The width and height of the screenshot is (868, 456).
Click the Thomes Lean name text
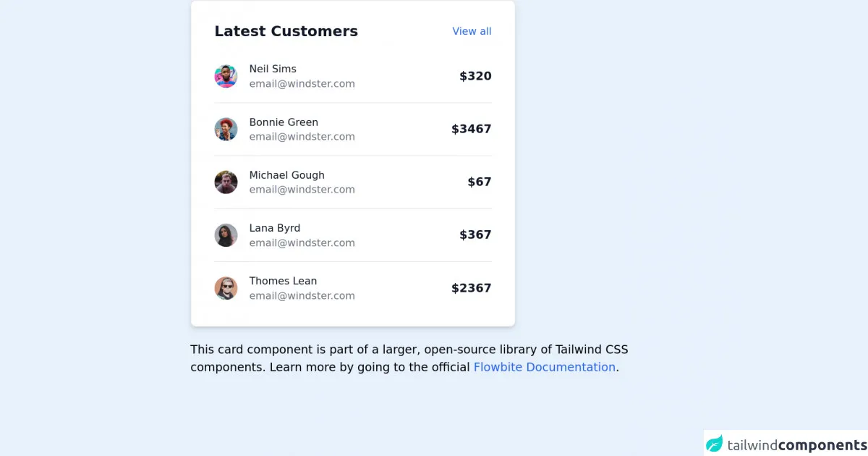pyautogui.click(x=283, y=281)
